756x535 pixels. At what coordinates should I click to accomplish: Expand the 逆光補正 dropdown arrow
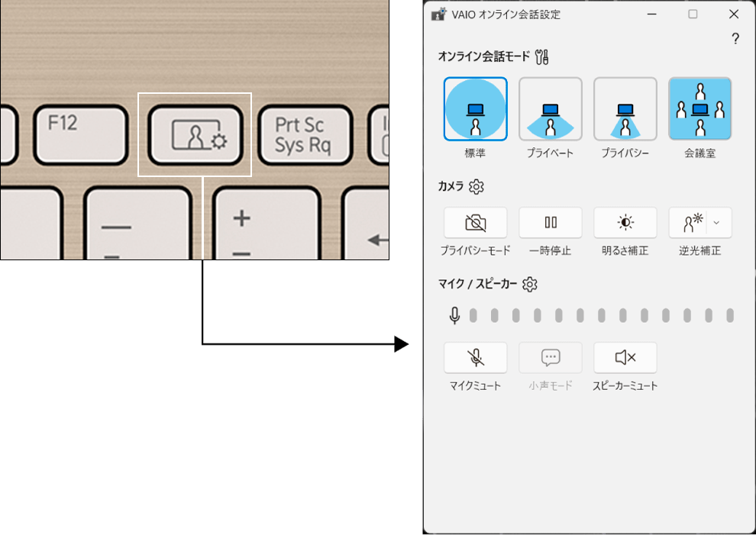click(x=716, y=222)
